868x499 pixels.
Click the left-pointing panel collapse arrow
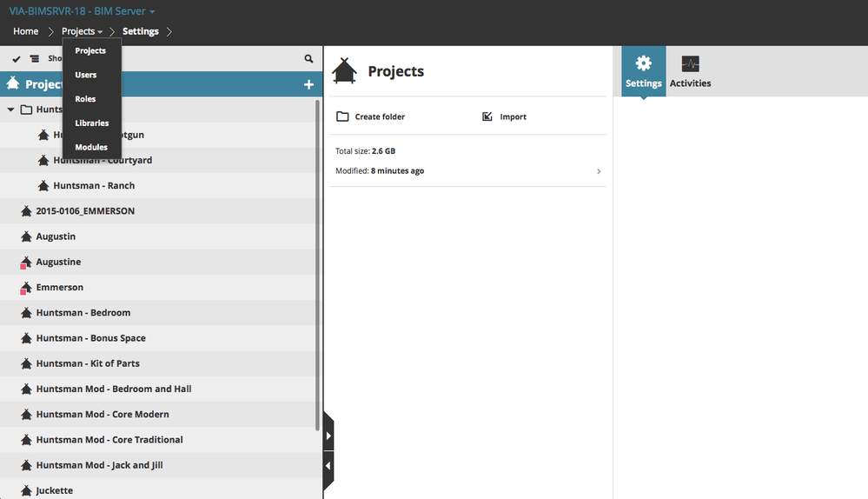pyautogui.click(x=328, y=466)
